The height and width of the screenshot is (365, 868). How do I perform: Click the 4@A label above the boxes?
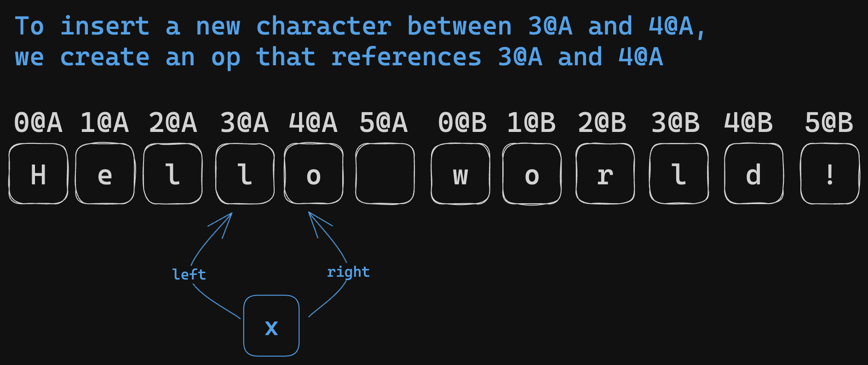pos(313,123)
